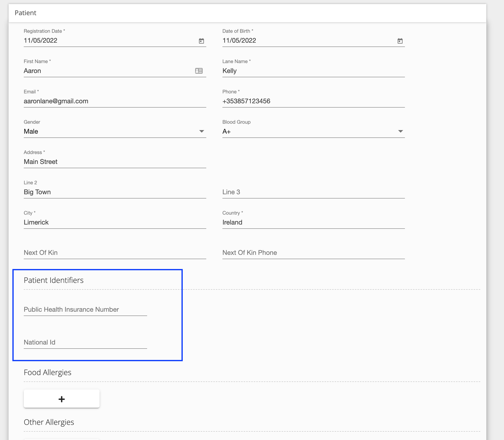This screenshot has height=440, width=504.
Task: Click the Registration Date calendar icon
Action: (x=201, y=40)
